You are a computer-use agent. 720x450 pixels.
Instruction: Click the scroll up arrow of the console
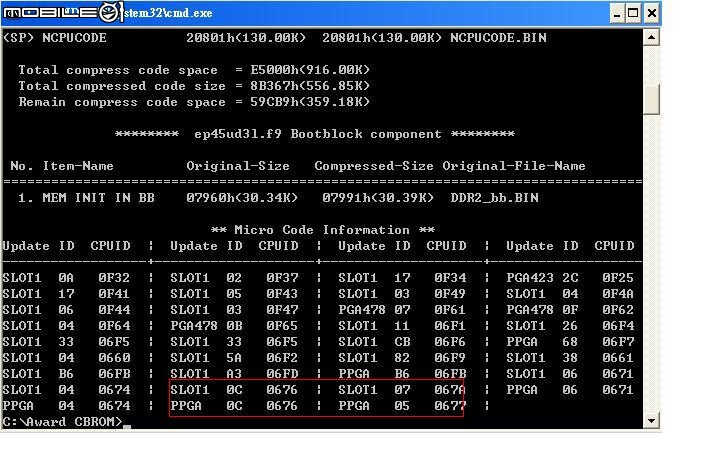pyautogui.click(x=651, y=37)
